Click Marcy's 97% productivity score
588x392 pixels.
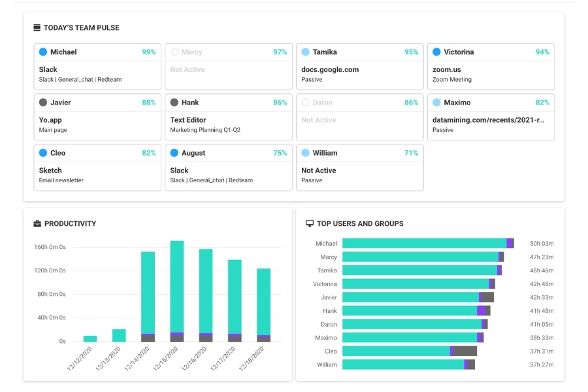[280, 52]
